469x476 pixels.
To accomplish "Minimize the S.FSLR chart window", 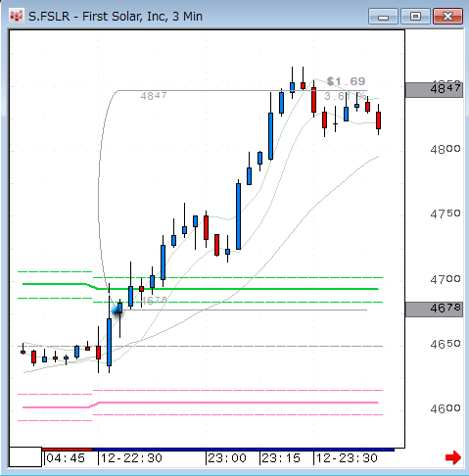I will pyautogui.click(x=383, y=17).
